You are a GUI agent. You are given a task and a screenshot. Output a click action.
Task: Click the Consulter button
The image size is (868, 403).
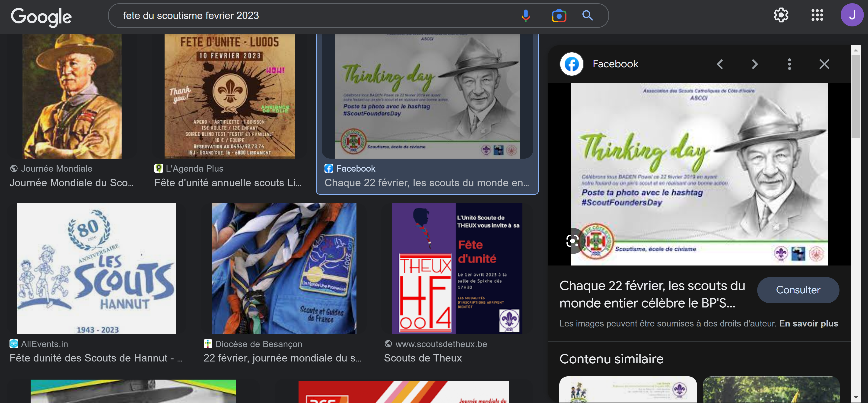click(x=798, y=290)
